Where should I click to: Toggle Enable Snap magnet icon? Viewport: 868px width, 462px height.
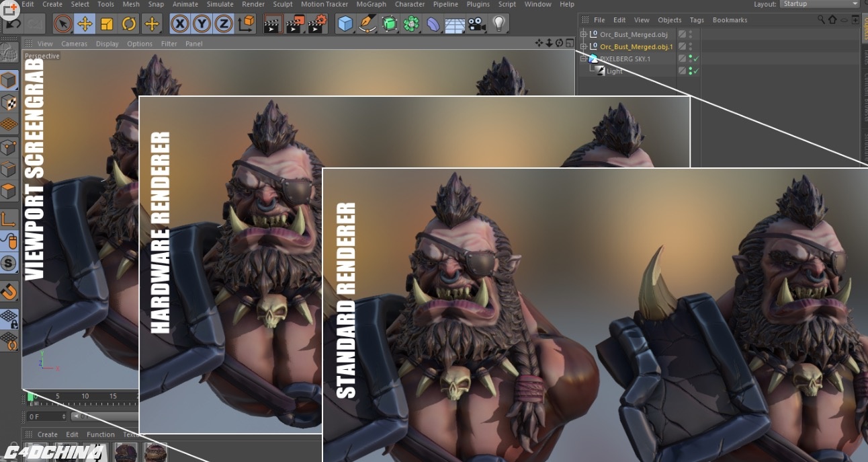tap(9, 291)
